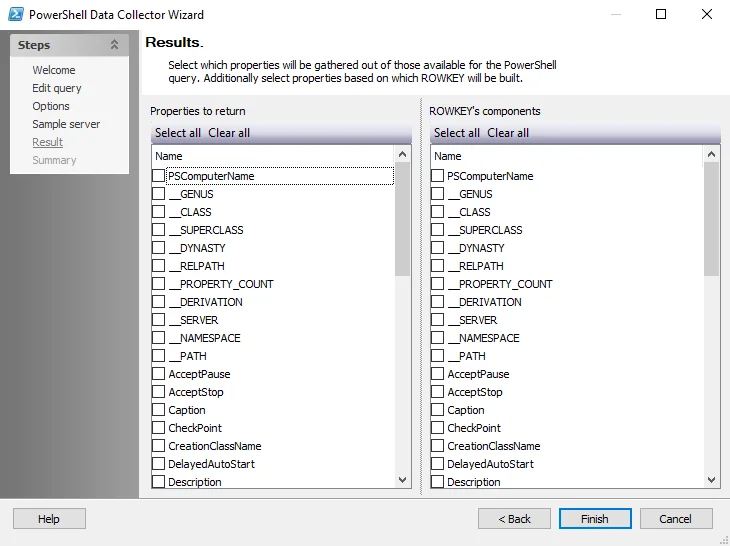Clear all properties to return
Image resolution: width=730 pixels, height=546 pixels.
(229, 133)
